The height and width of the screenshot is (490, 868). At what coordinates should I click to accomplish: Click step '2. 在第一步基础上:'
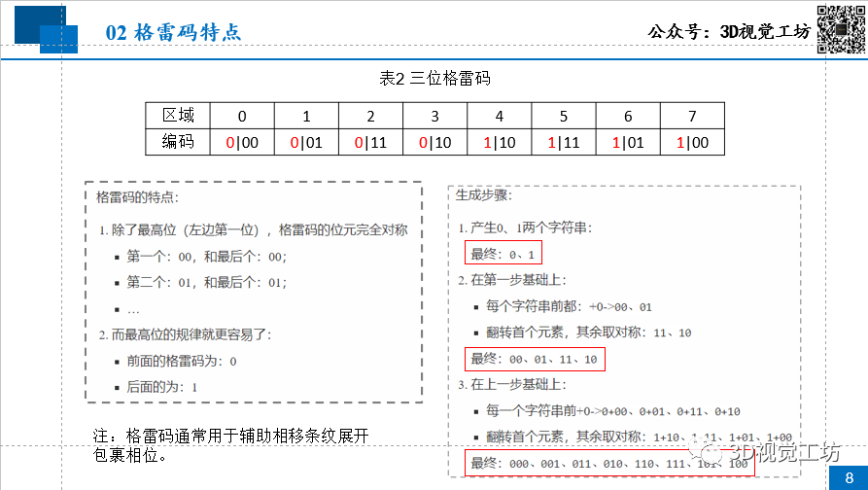[x=512, y=280]
